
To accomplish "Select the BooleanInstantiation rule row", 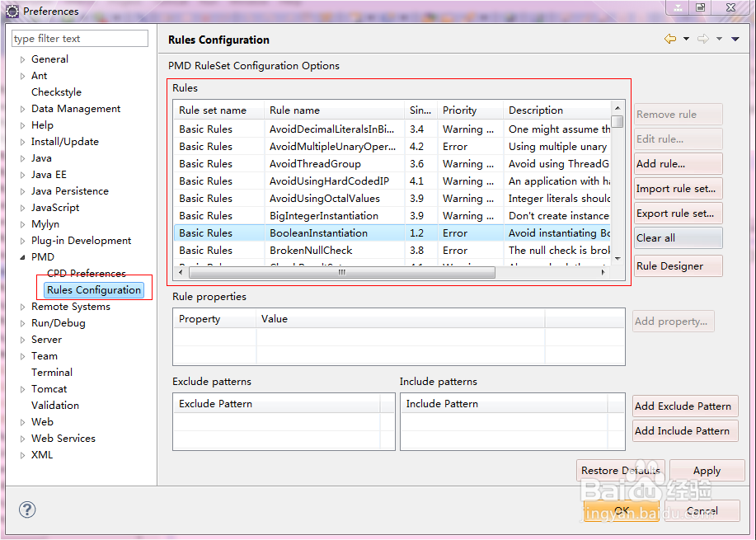I will point(392,233).
